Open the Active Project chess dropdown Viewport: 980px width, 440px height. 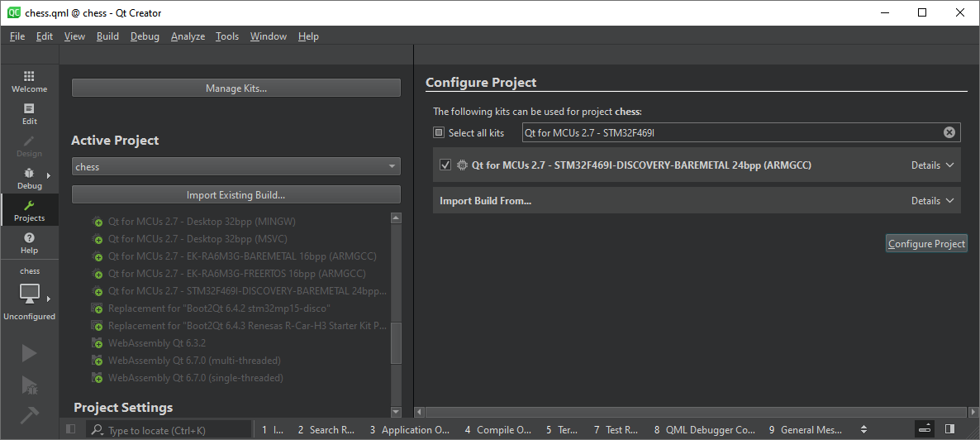pos(235,166)
